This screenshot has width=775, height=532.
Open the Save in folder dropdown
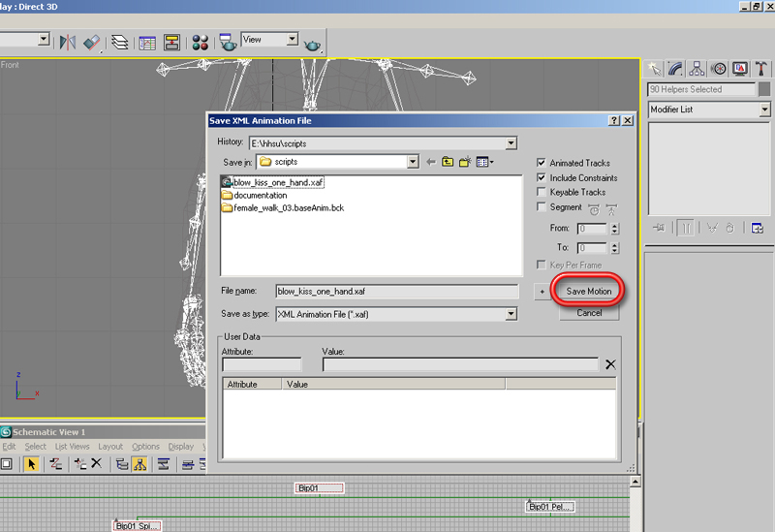pyautogui.click(x=413, y=162)
